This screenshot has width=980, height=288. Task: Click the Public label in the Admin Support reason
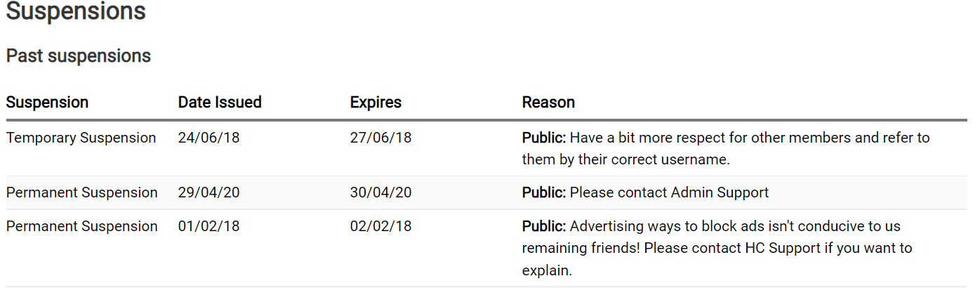(x=543, y=192)
